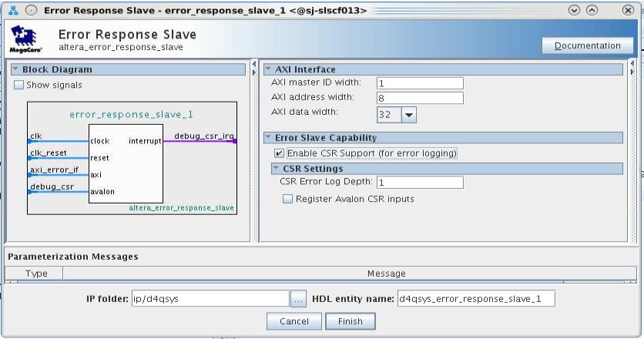Toggle the Show signals checkbox
This screenshot has width=644, height=339.
coord(19,85)
